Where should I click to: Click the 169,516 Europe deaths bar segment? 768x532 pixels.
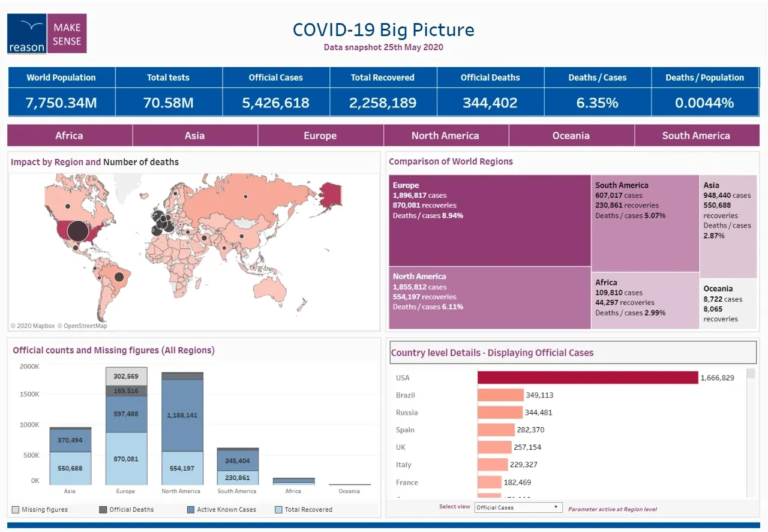[127, 391]
